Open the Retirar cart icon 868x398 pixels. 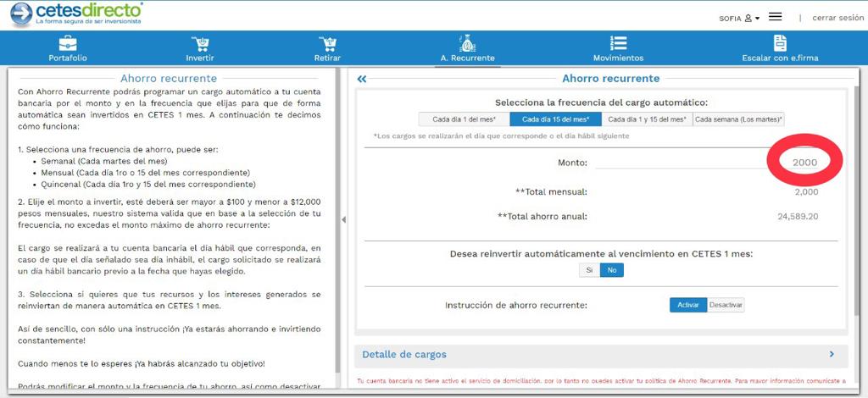click(328, 44)
